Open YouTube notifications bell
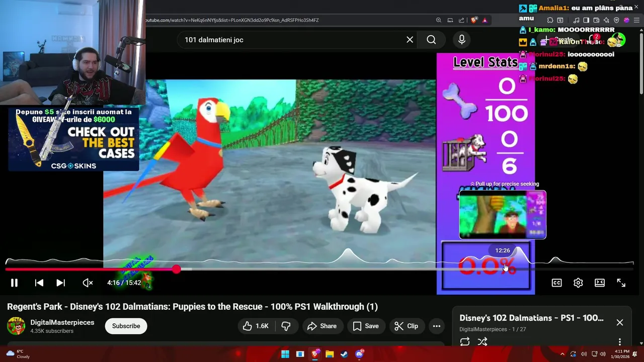The height and width of the screenshot is (362, 644). point(594,40)
